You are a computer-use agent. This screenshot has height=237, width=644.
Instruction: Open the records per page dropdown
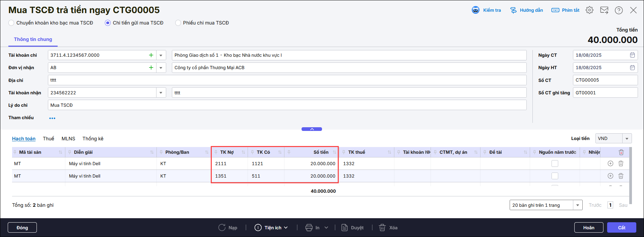(x=577, y=205)
